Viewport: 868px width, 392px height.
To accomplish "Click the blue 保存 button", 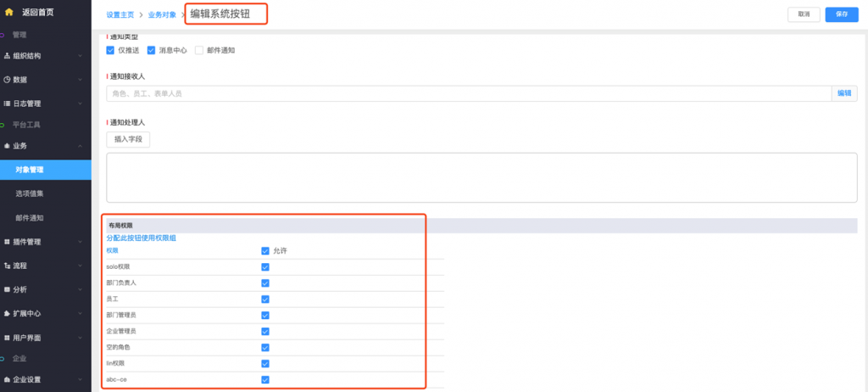I will point(841,14).
